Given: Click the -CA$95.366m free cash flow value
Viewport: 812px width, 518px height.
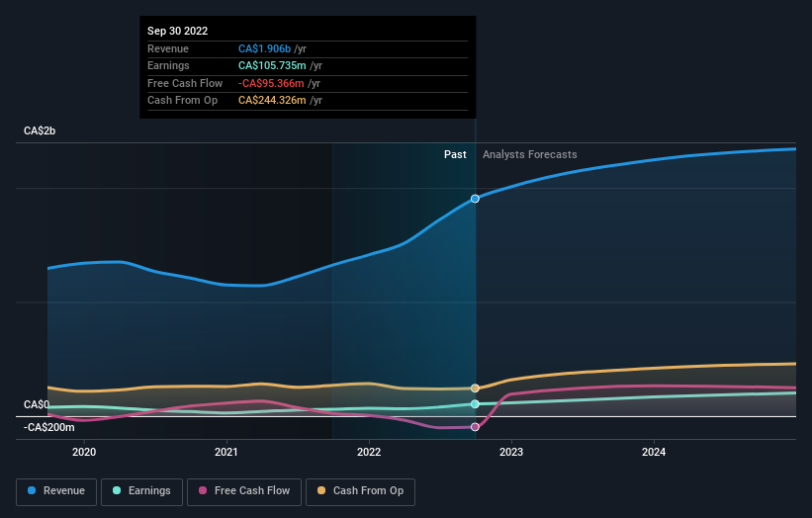Looking at the screenshot, I should coord(271,83).
